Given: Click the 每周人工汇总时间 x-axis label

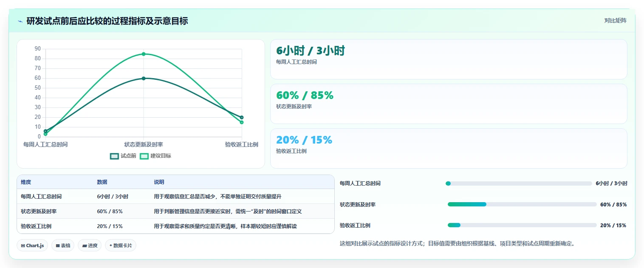Looking at the screenshot, I should click(x=45, y=144).
